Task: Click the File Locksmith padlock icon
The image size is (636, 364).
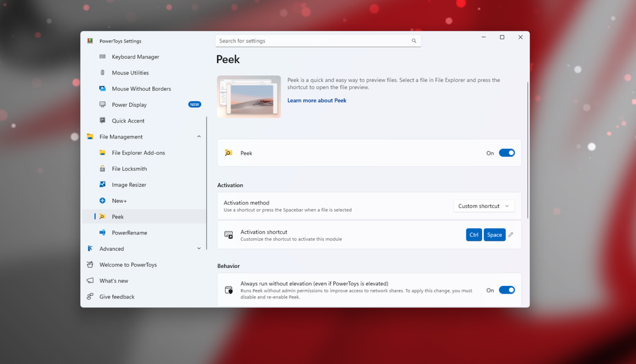Action: [x=102, y=168]
